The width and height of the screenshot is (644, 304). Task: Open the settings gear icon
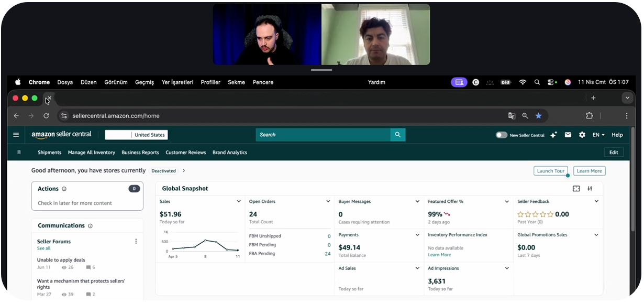tap(582, 135)
